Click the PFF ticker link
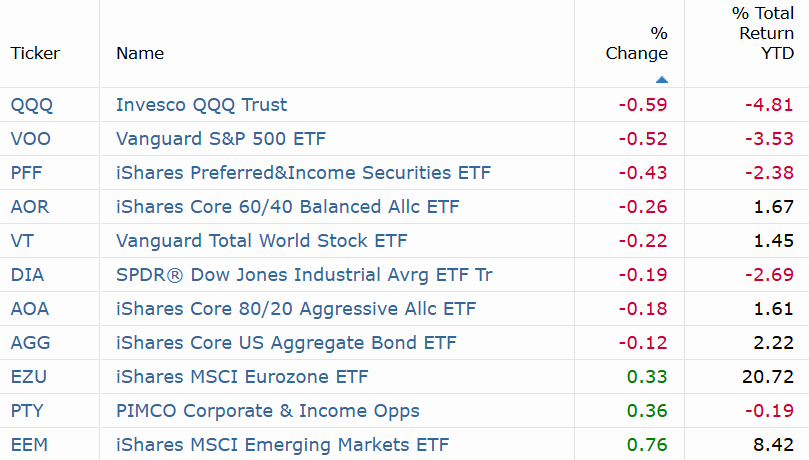The image size is (809, 460). 26,173
